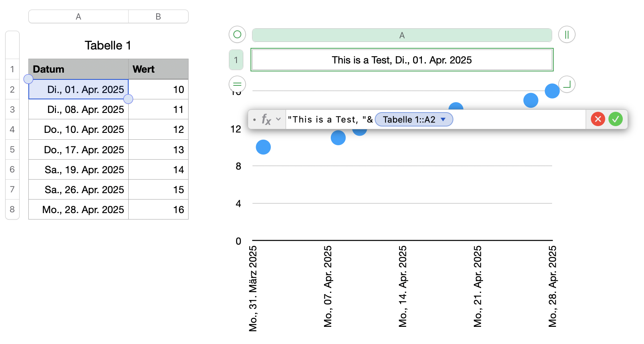Click the table resize corner handle
644x344 pixels.
coord(566,84)
